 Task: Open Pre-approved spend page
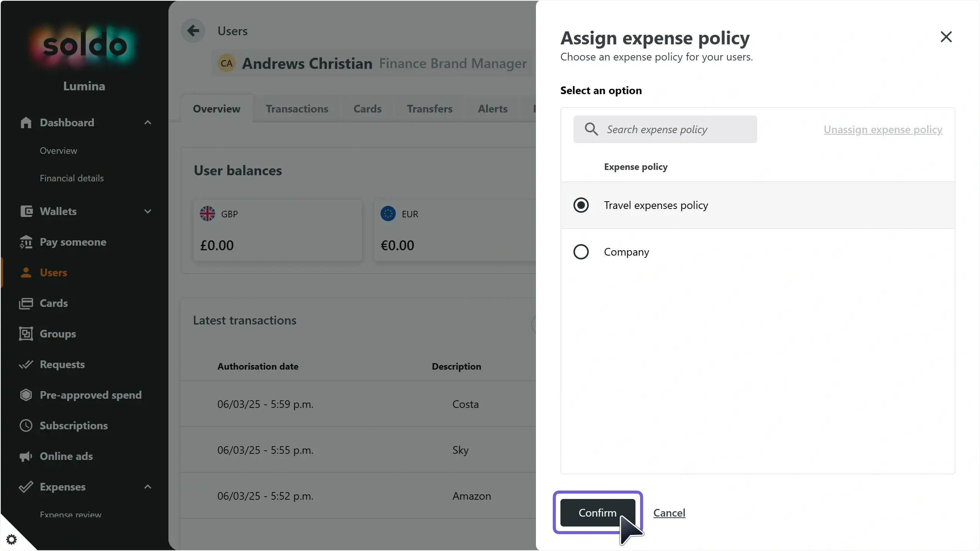[x=91, y=395]
